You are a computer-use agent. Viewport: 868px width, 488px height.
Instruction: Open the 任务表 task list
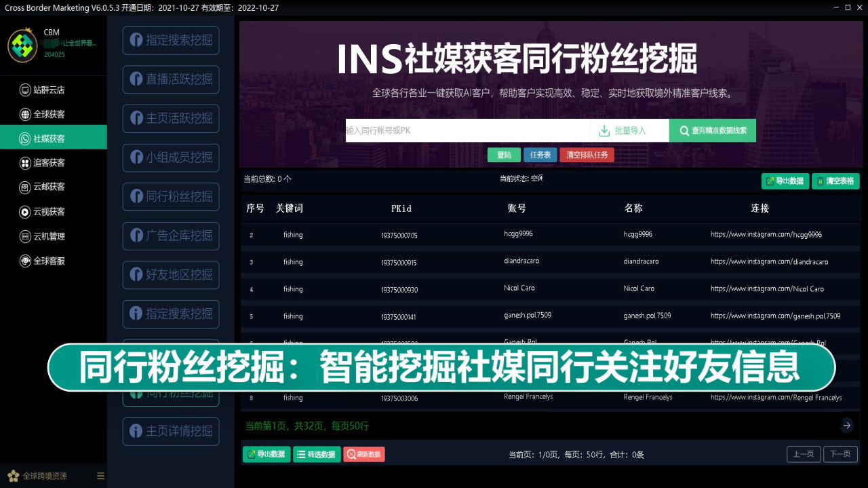coord(540,155)
